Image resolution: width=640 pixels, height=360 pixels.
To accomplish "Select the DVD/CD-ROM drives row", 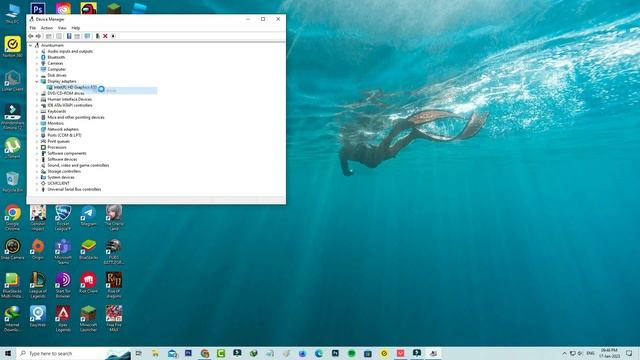I will [62, 93].
